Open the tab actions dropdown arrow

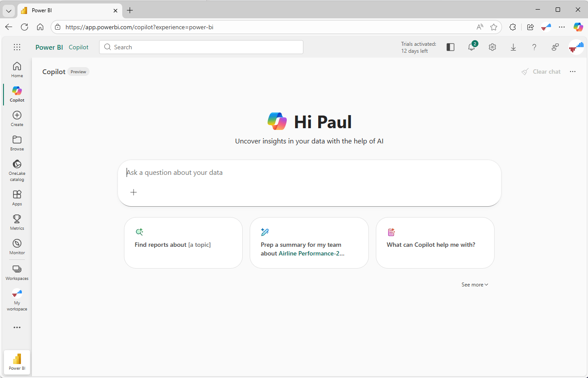click(9, 10)
